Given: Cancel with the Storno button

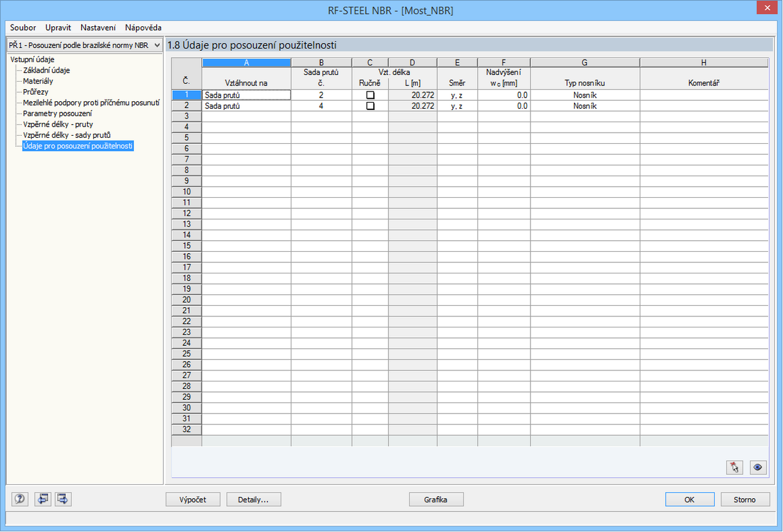Looking at the screenshot, I should (744, 499).
